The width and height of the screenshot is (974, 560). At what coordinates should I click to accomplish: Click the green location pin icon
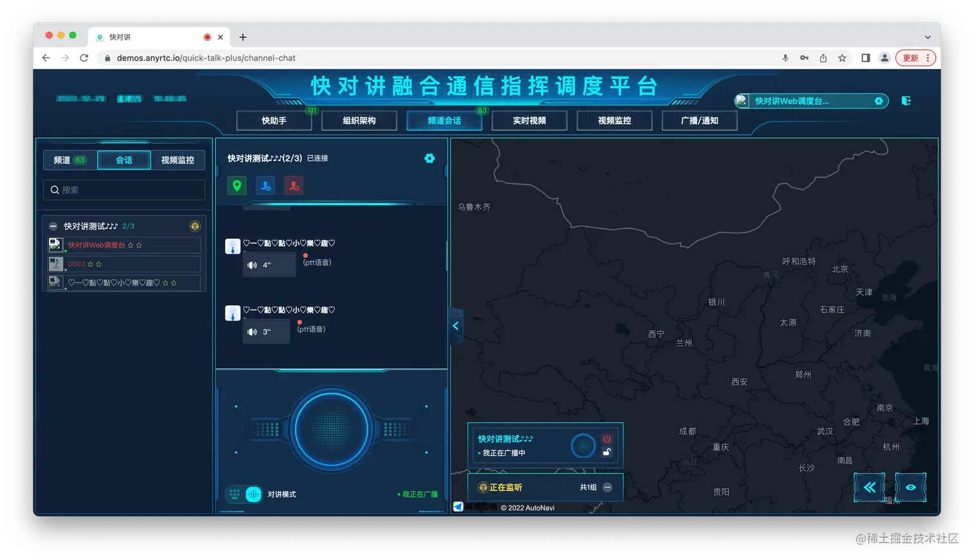click(237, 186)
